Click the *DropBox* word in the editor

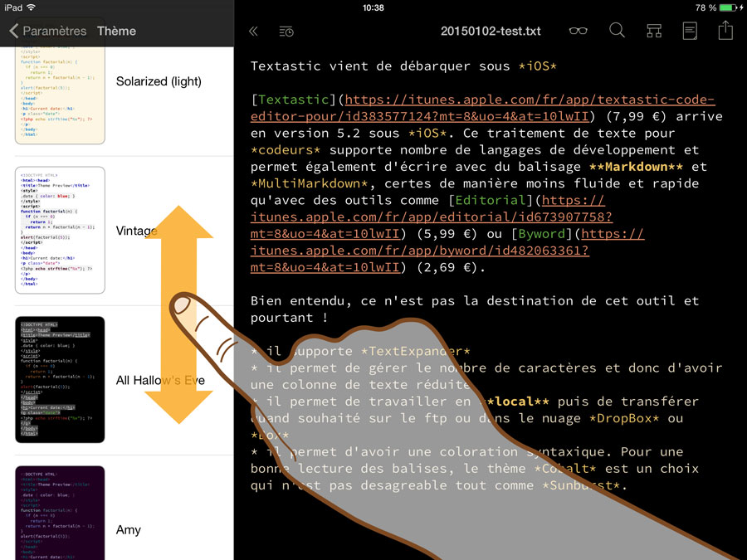click(x=624, y=418)
